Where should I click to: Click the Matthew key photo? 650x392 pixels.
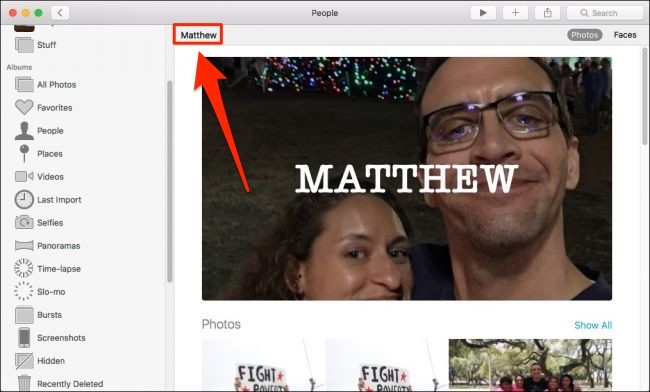click(407, 179)
